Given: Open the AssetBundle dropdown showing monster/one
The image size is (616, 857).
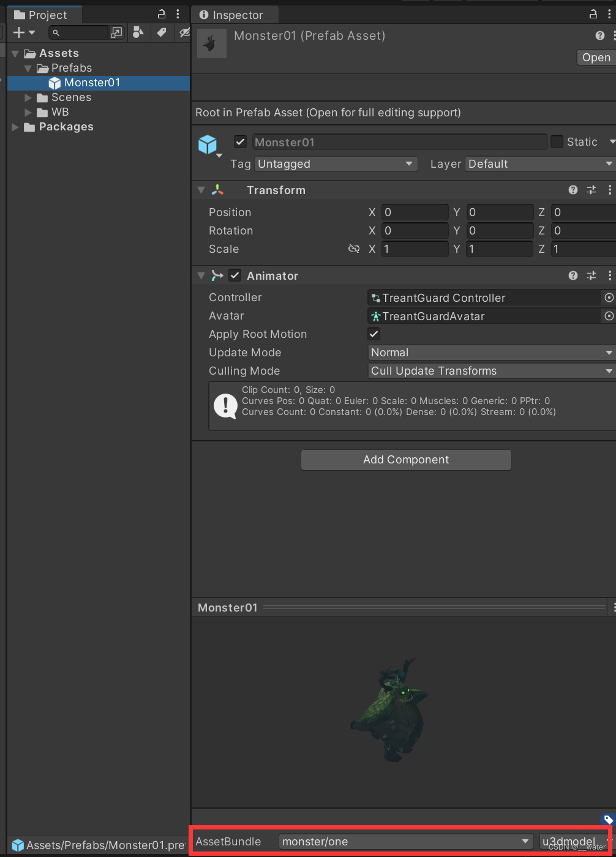Looking at the screenshot, I should click(404, 841).
